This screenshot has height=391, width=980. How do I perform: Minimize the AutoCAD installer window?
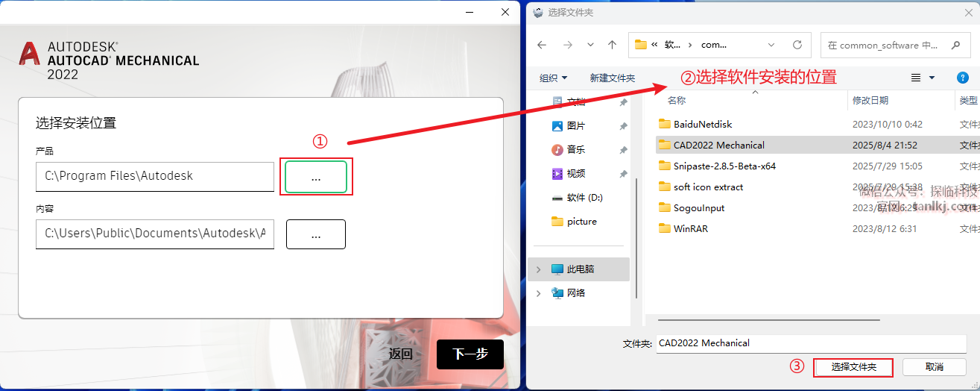(470, 12)
